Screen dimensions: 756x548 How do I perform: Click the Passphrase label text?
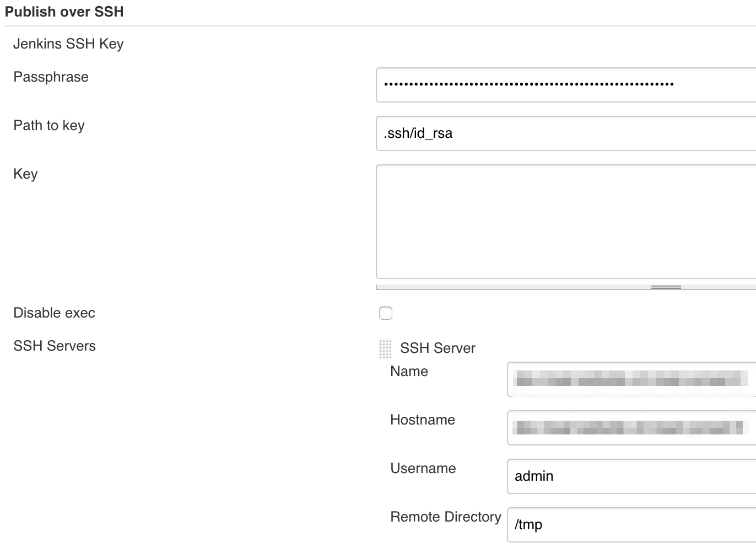click(x=51, y=77)
